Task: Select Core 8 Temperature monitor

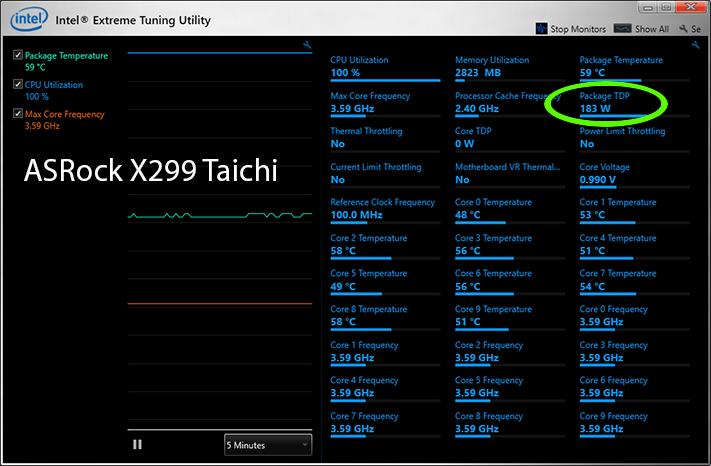Action: [x=385, y=317]
